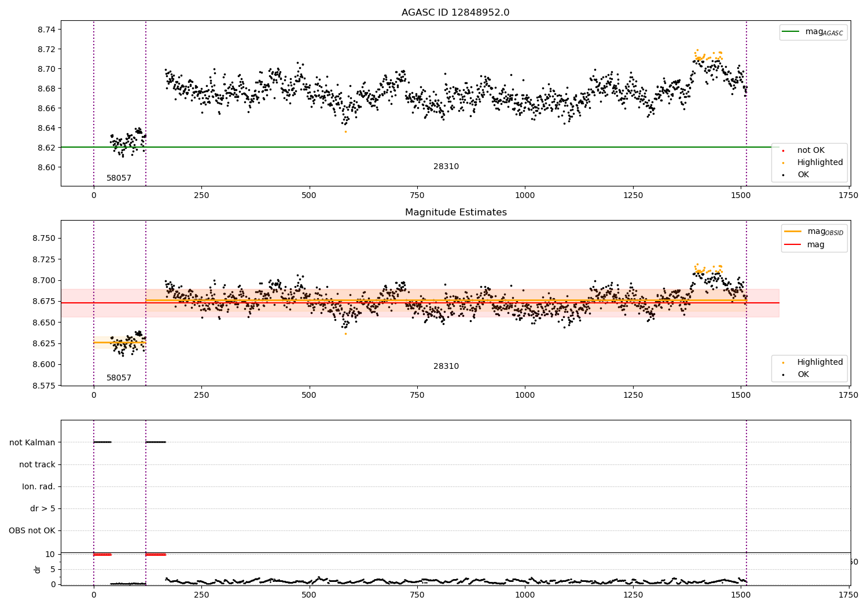The height and width of the screenshot is (608, 868).
Task: Click the short orange 58057 segment in the middle plot
Action: (x=120, y=342)
